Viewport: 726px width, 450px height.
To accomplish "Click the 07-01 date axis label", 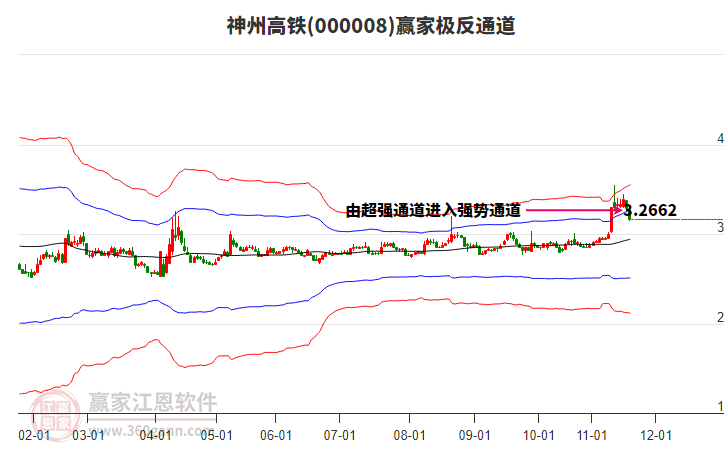I will [x=339, y=436].
